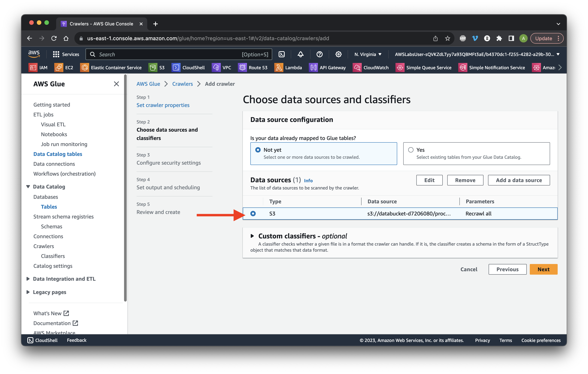Viewport: 588px width, 374px height.
Task: Open the Services grid menu
Action: pyautogui.click(x=66, y=54)
